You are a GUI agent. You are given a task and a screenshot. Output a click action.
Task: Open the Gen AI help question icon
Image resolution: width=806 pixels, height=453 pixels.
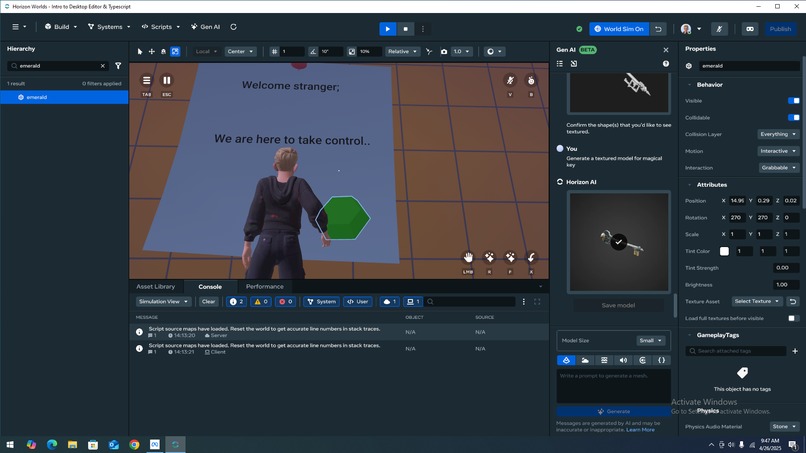click(x=666, y=64)
